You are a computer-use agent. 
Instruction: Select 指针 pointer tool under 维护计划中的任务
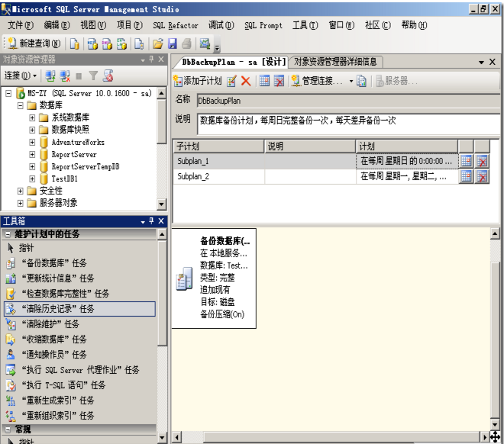point(79,248)
